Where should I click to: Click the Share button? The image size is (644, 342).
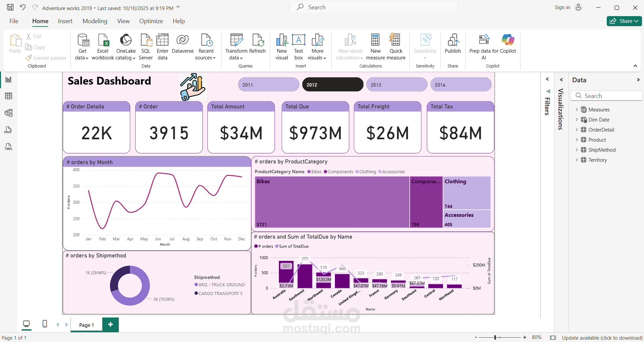pyautogui.click(x=624, y=21)
